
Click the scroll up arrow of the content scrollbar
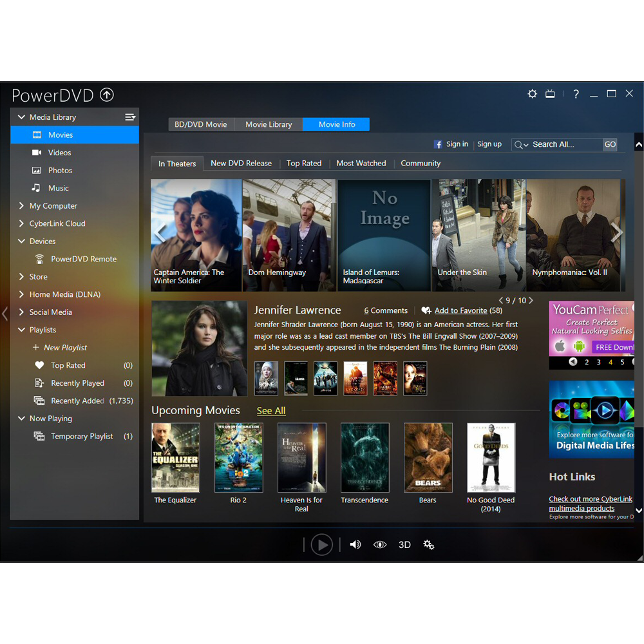[639, 144]
